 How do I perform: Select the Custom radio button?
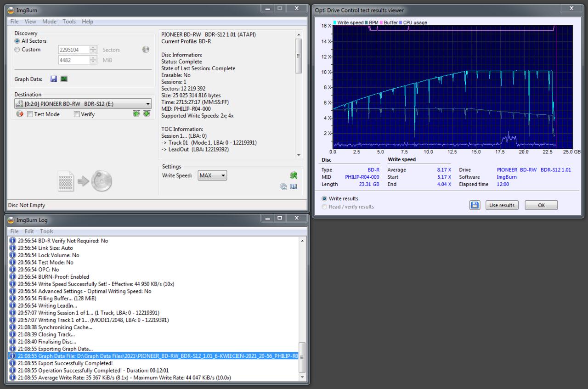tap(17, 50)
